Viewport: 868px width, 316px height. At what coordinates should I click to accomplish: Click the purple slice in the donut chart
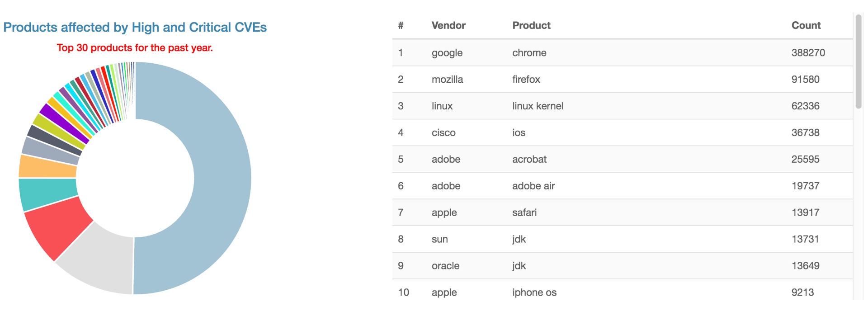click(x=65, y=123)
